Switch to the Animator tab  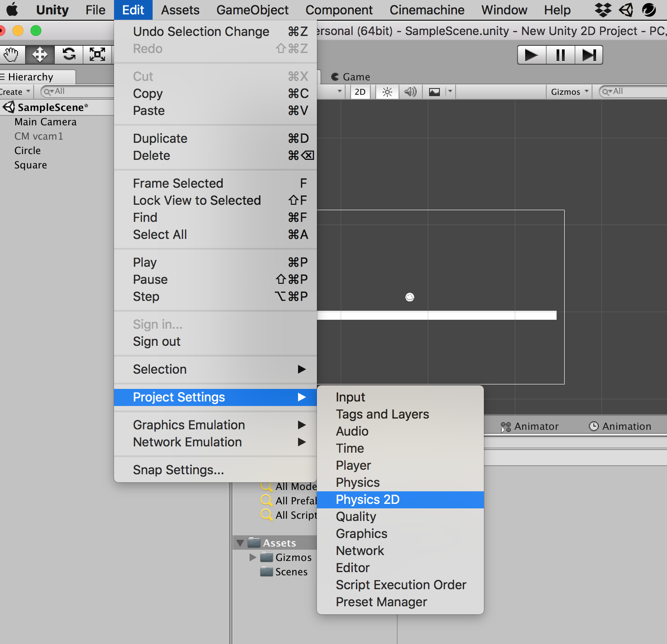(x=530, y=426)
